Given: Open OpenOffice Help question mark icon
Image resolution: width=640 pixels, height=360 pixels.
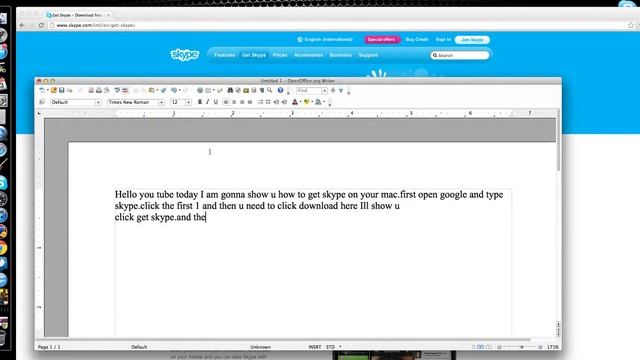Looking at the screenshot, I should [280, 90].
